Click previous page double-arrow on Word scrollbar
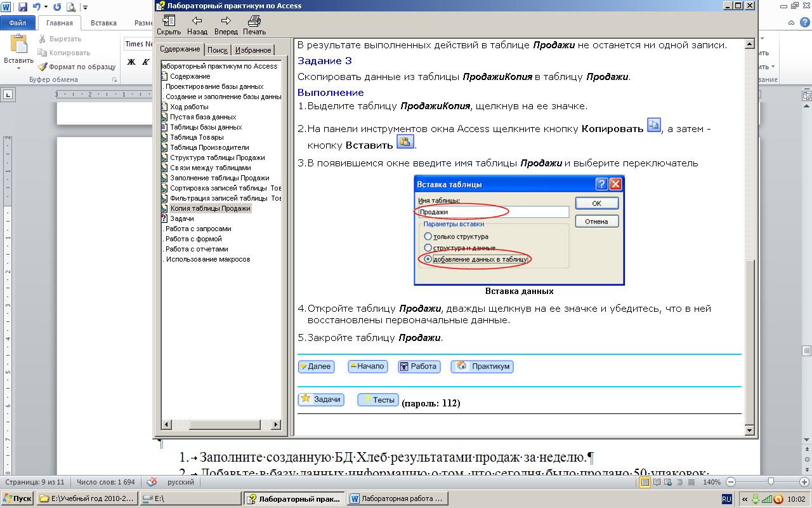812x508 pixels. pos(807,450)
